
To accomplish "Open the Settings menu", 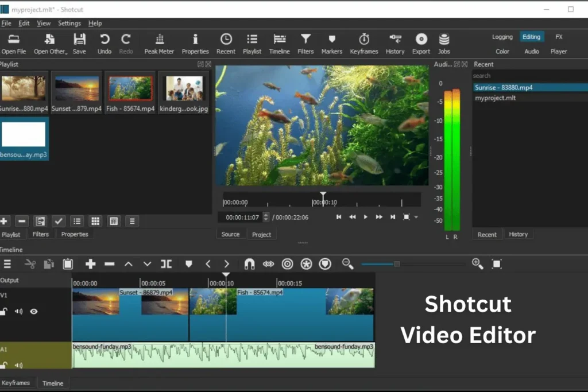I will click(x=69, y=23).
